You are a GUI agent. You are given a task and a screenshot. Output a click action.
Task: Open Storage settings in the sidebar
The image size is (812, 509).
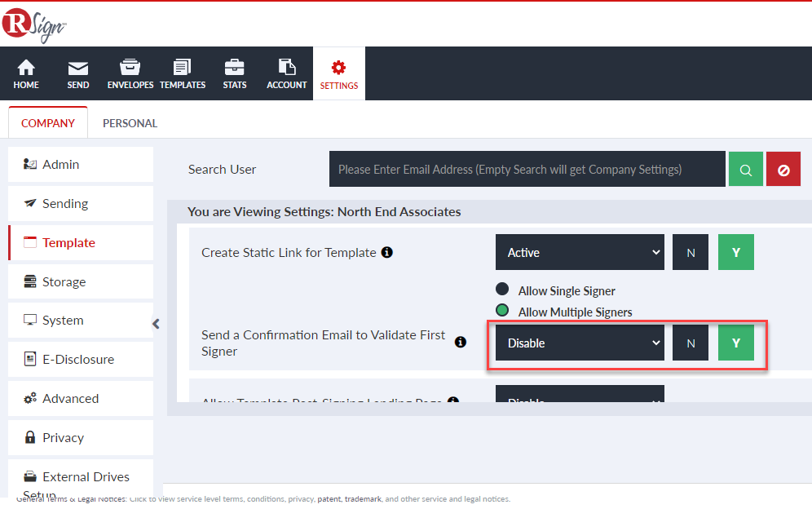tap(81, 282)
